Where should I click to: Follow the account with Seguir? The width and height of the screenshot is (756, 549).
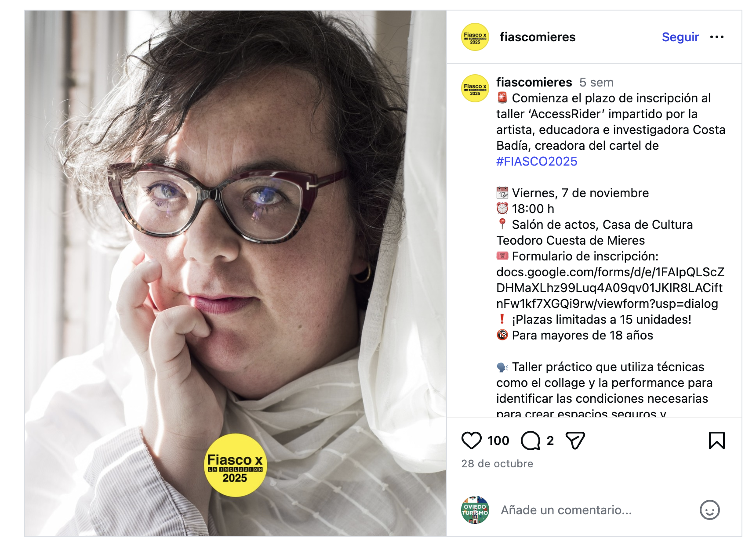pyautogui.click(x=680, y=37)
